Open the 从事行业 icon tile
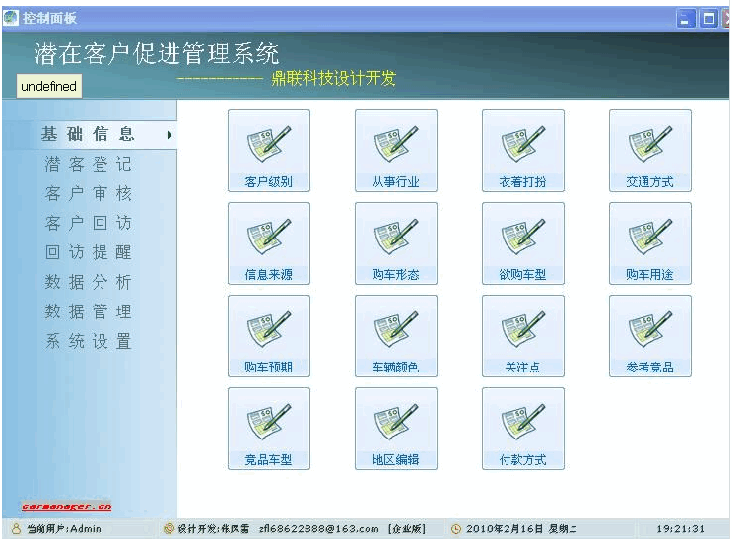732x539 pixels. (396, 150)
